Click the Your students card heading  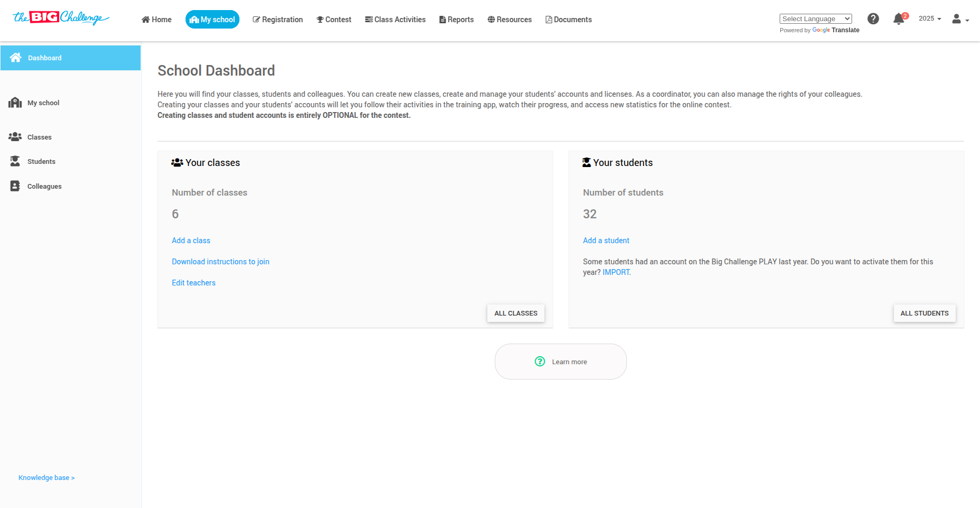[617, 163]
